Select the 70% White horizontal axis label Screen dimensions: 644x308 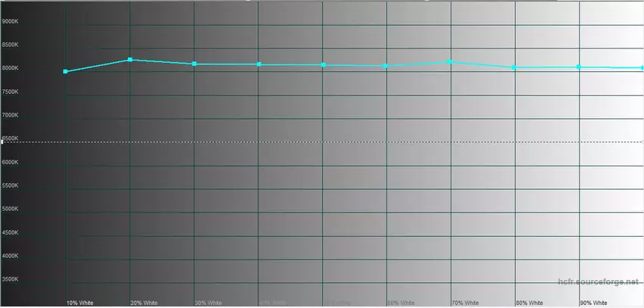tap(464, 303)
